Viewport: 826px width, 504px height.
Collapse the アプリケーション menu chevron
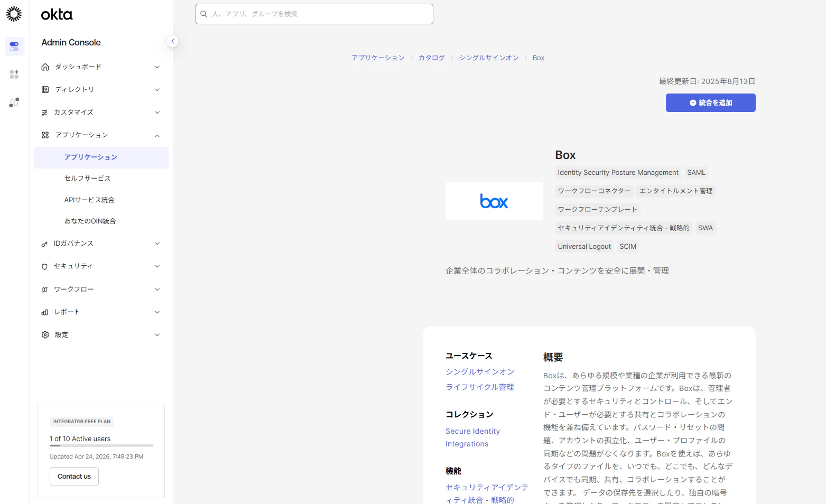tap(157, 136)
